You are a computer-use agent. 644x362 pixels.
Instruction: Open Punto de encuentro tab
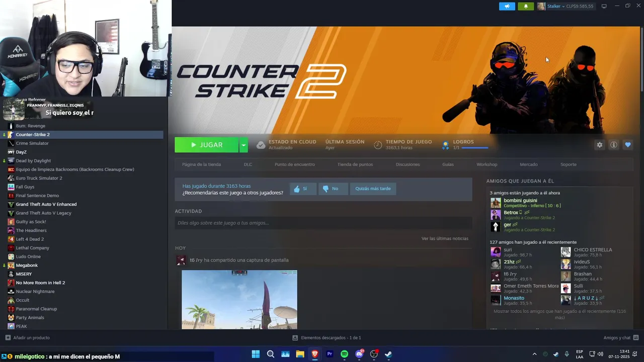click(295, 164)
